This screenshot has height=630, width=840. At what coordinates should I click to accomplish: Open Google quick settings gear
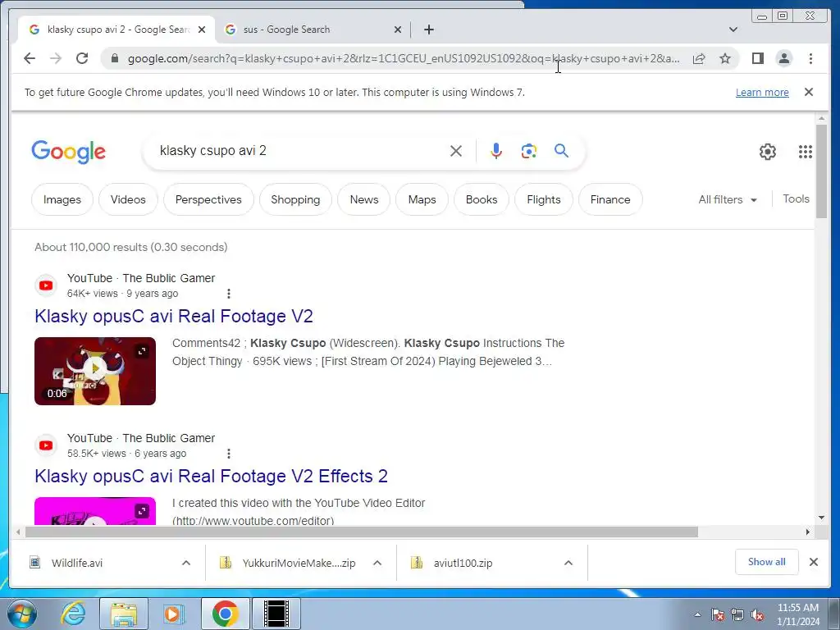pyautogui.click(x=767, y=152)
